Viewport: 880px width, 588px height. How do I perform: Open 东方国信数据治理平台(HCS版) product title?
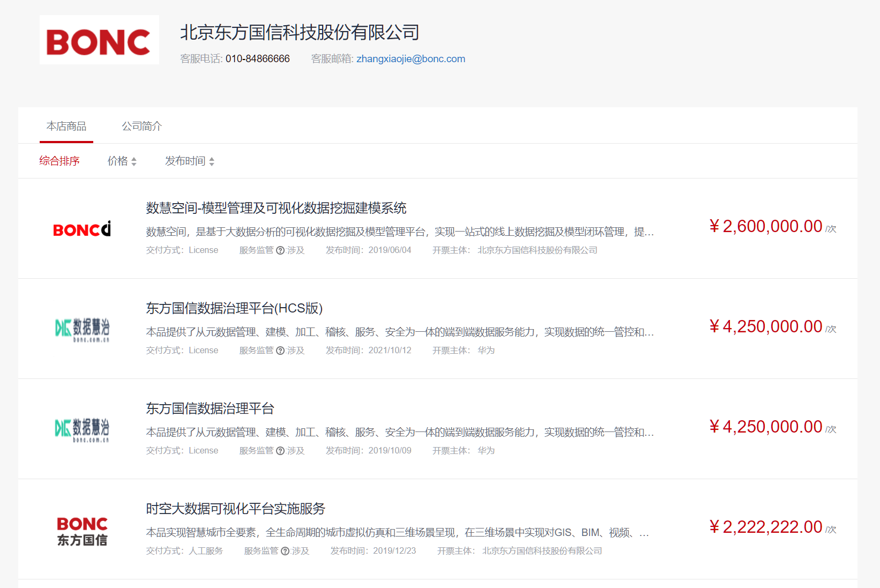[234, 308]
